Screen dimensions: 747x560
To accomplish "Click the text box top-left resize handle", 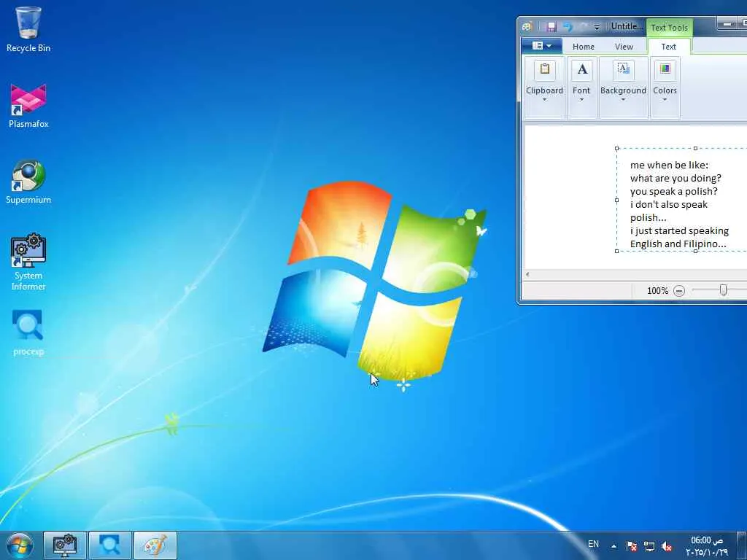I will coord(617,149).
